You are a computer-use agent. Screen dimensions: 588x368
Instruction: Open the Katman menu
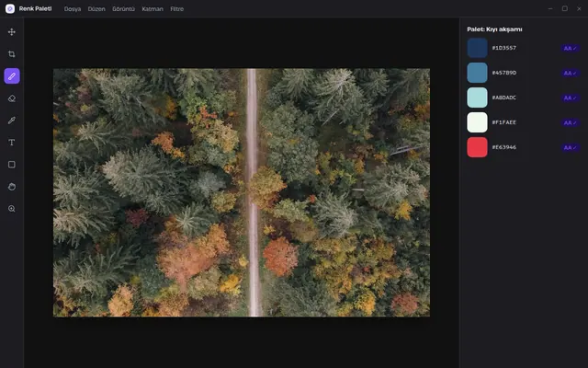(153, 8)
